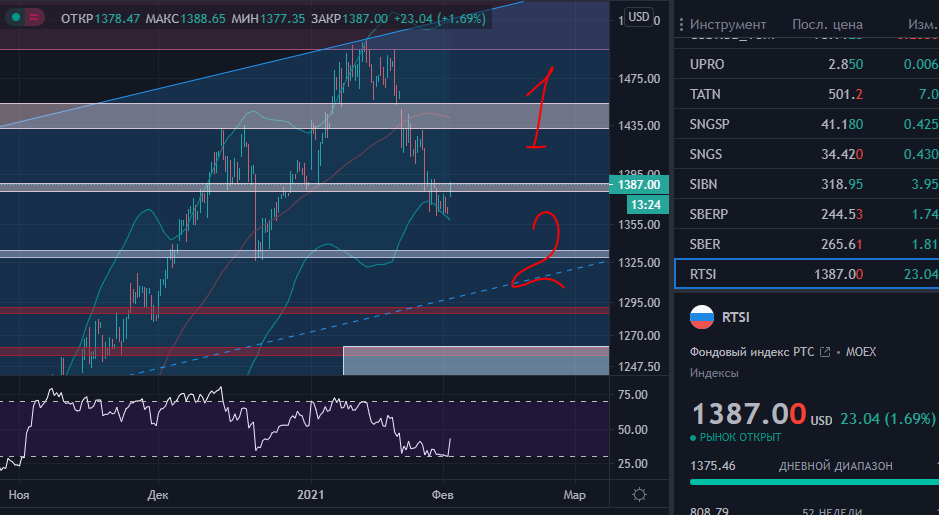This screenshot has width=939, height=515.
Task: Click TATN last price 501.2
Action: (845, 94)
